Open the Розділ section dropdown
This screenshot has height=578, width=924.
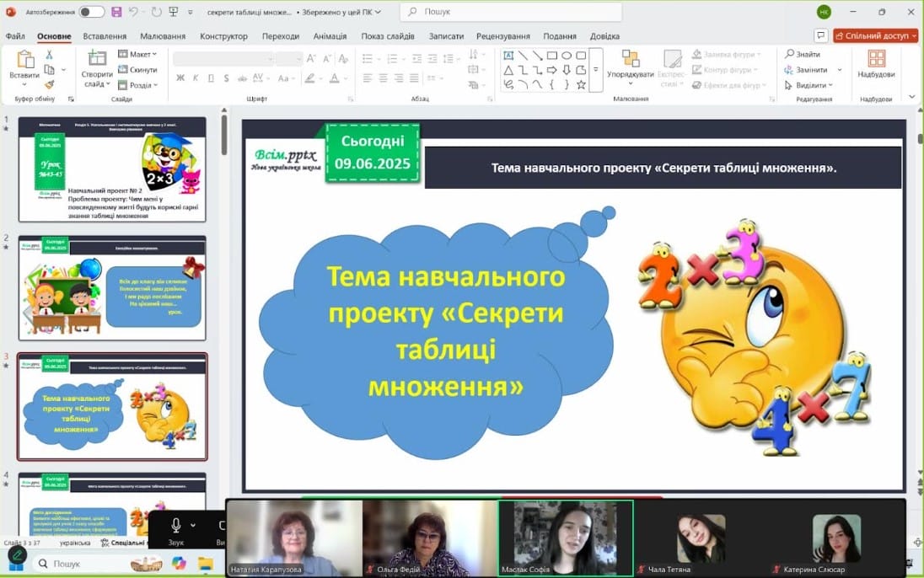tap(138, 85)
